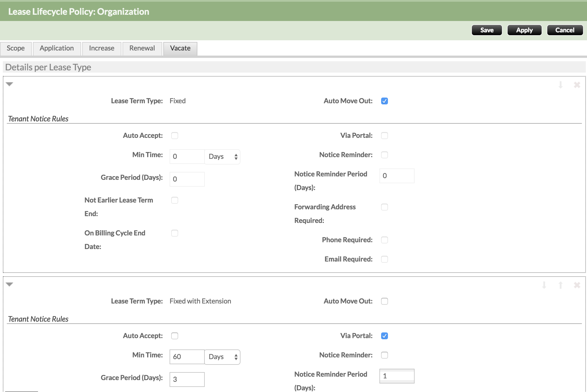Delete the Fixed with Extension section
Viewport: 587px width, 392px height.
tap(577, 285)
